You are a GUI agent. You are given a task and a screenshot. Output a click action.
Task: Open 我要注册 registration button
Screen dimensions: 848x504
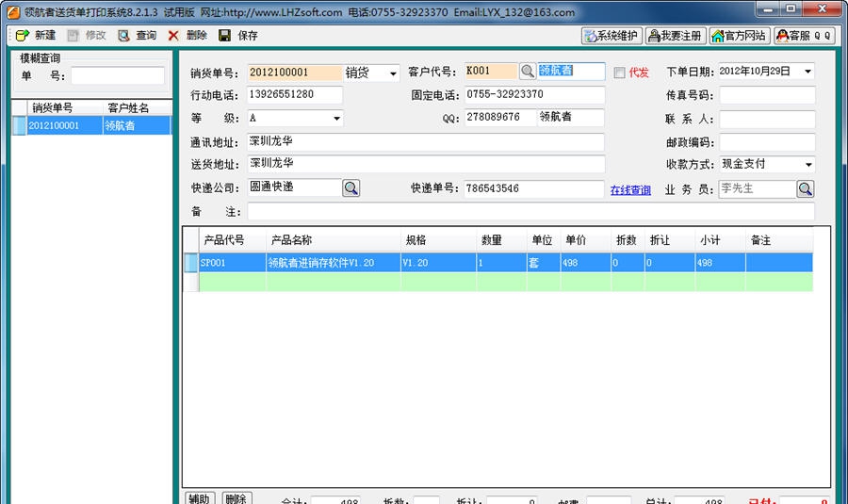coord(676,36)
